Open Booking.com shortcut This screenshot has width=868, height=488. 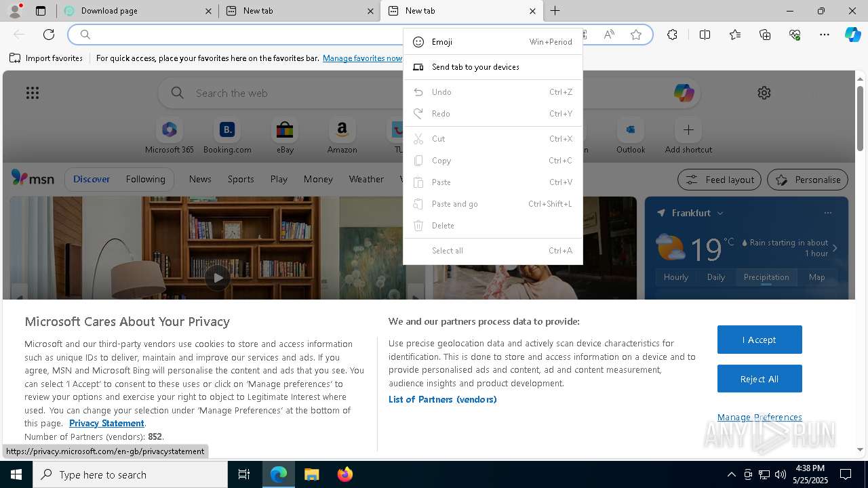click(x=227, y=136)
